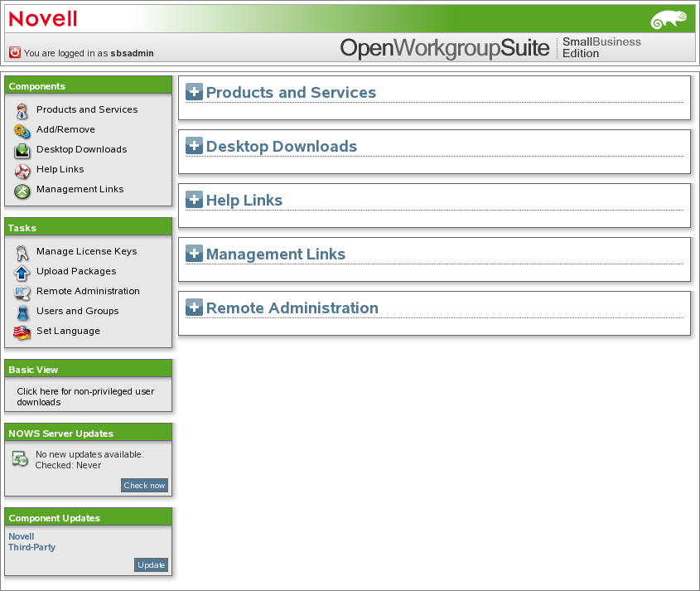Open the Upload Packages task
This screenshot has width=700, height=591.
tap(76, 271)
